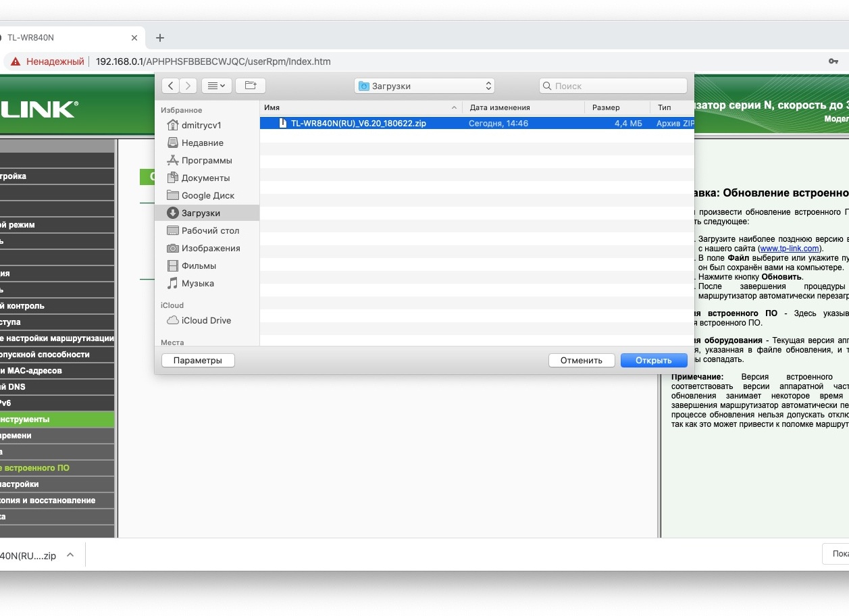Open router menu item ending 'опускной способности'
The height and width of the screenshot is (616, 849).
click(57, 355)
